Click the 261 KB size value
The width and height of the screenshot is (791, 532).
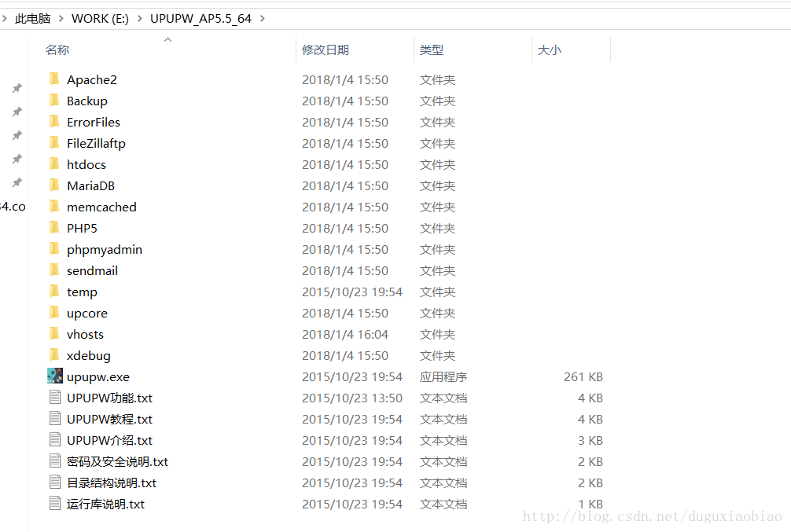pos(583,376)
